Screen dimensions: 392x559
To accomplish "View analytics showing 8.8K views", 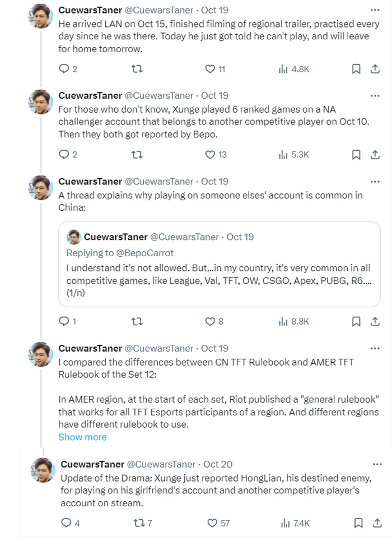I will click(x=294, y=321).
